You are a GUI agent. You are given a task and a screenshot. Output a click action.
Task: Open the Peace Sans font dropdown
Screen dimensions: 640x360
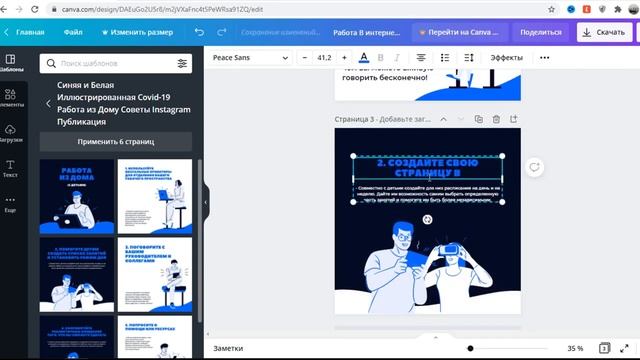(250, 58)
